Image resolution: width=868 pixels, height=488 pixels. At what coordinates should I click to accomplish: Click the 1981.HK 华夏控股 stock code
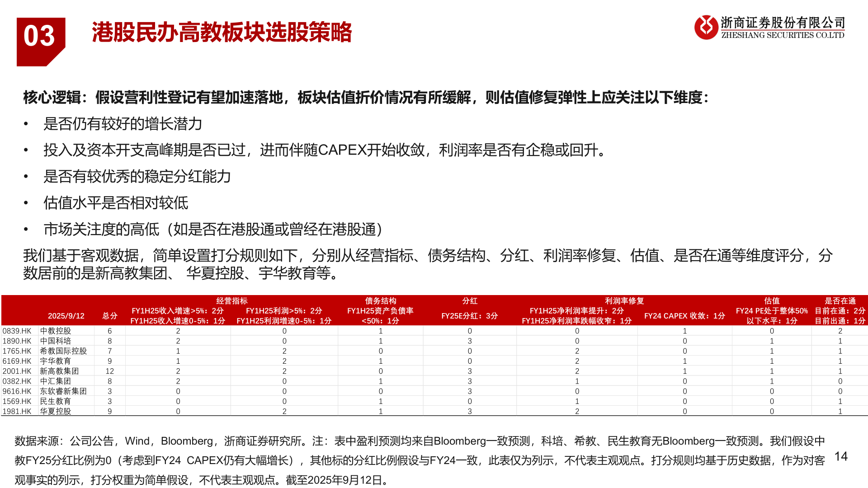pyautogui.click(x=17, y=411)
